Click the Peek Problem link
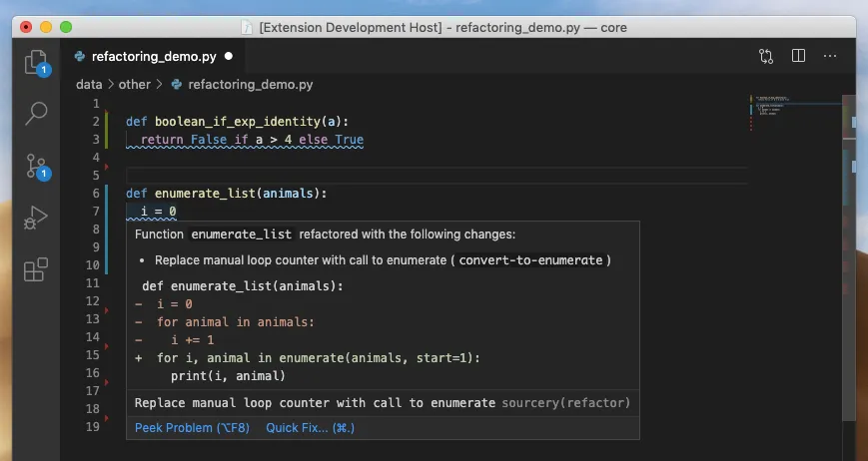This screenshot has height=461, width=868. click(x=193, y=428)
